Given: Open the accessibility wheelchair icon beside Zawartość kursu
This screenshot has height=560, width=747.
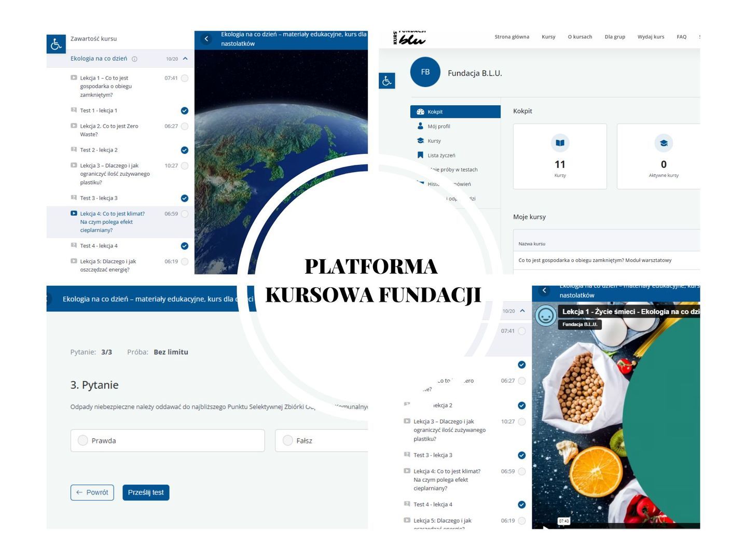Looking at the screenshot, I should 56,45.
